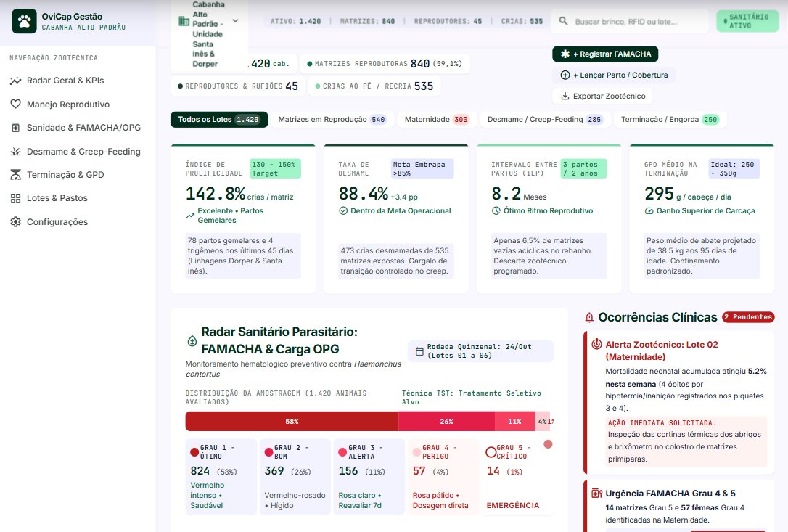Click the gauge icon by Ganho Superior de Carcaça
Screen dimensions: 788x532
pos(649,210)
